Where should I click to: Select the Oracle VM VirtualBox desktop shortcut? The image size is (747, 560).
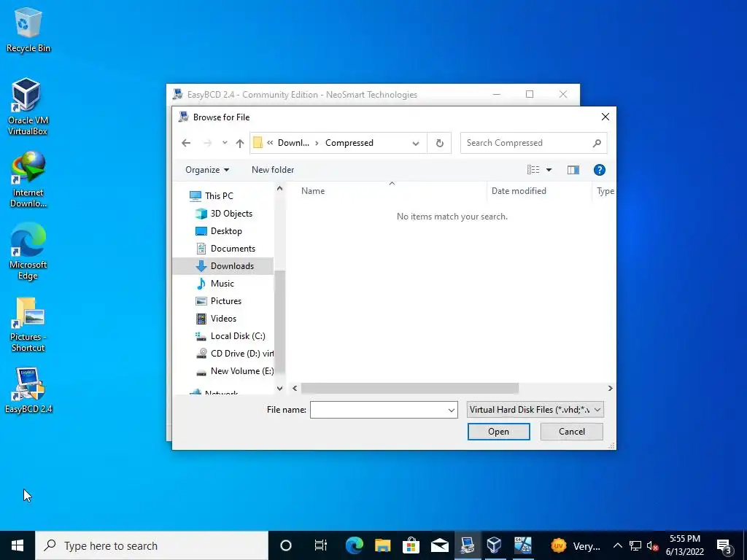tap(27, 106)
